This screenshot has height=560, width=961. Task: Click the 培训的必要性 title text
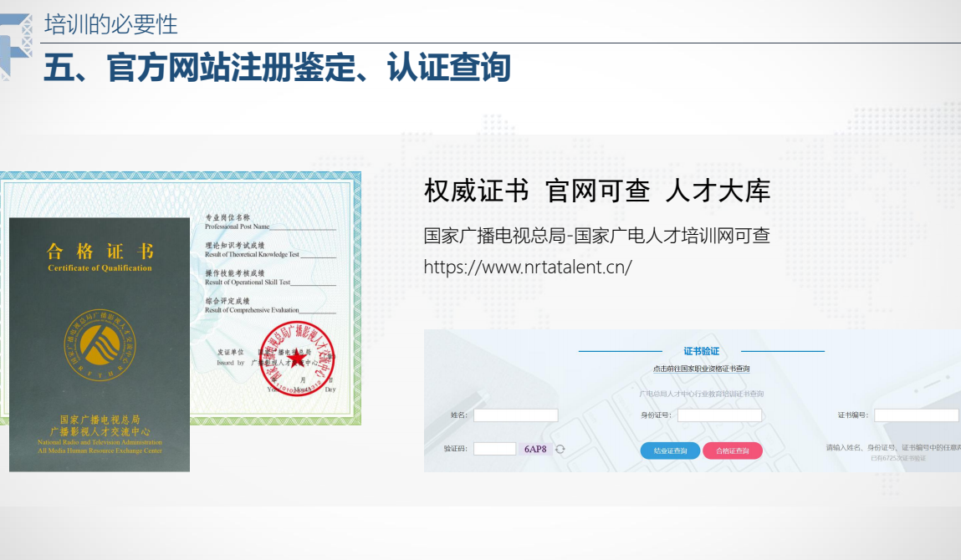tap(111, 24)
